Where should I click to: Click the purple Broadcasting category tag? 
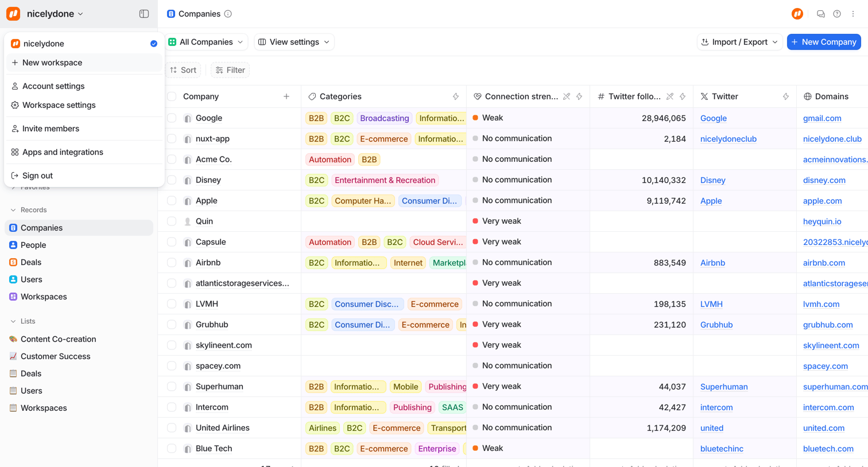pos(385,118)
